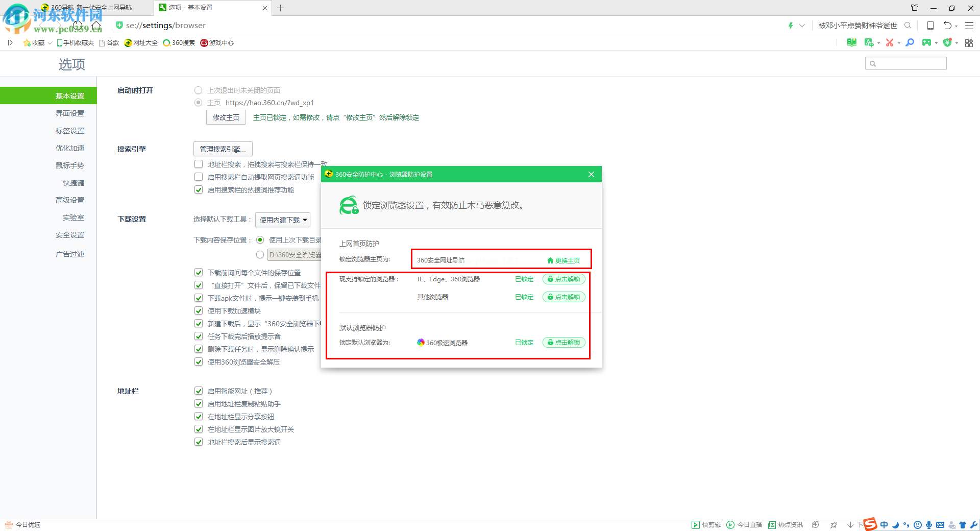This screenshot has width=980, height=531.
Task: Click 点击解锁 for IE, Edge, 360浏览器
Action: coord(564,279)
